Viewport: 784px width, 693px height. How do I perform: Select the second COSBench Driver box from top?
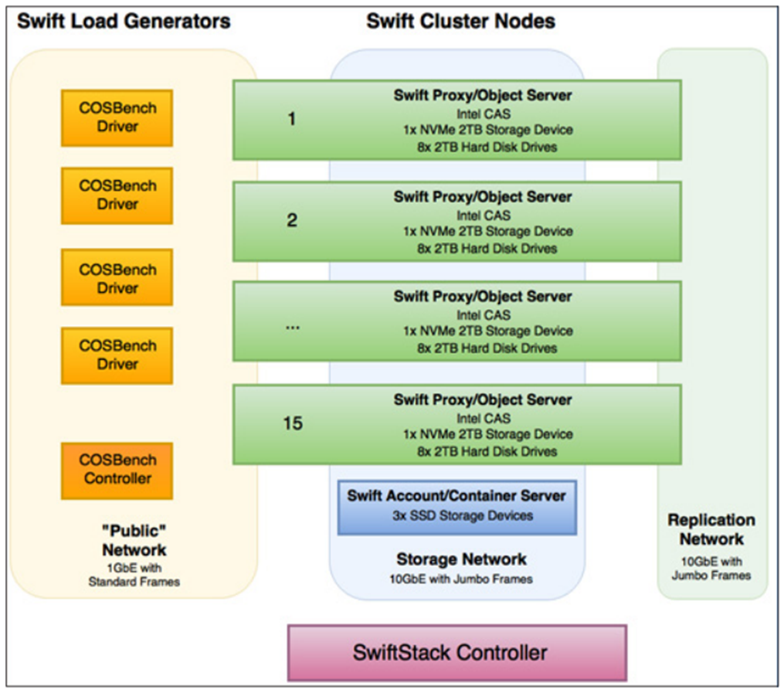tap(117, 195)
